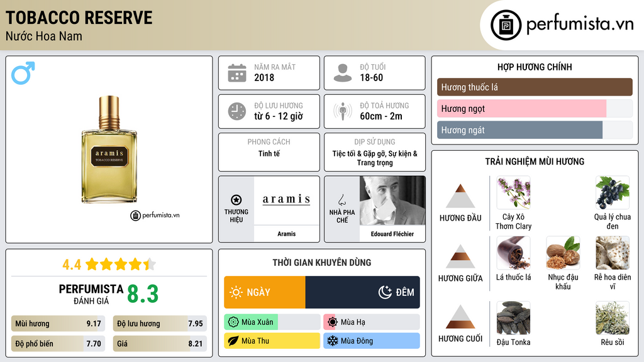Click the snowflake icon next to Mùa Đông
The width and height of the screenshot is (644, 362).
tap(333, 341)
